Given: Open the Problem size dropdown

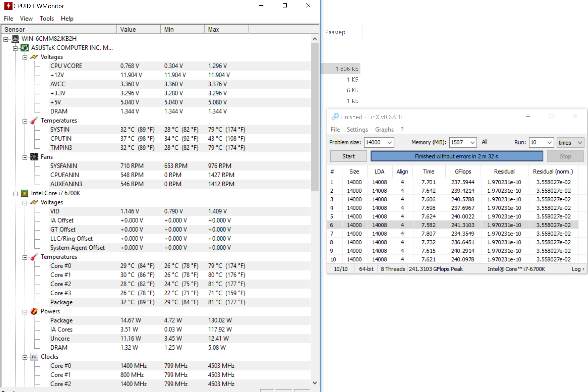Looking at the screenshot, I should [389, 143].
